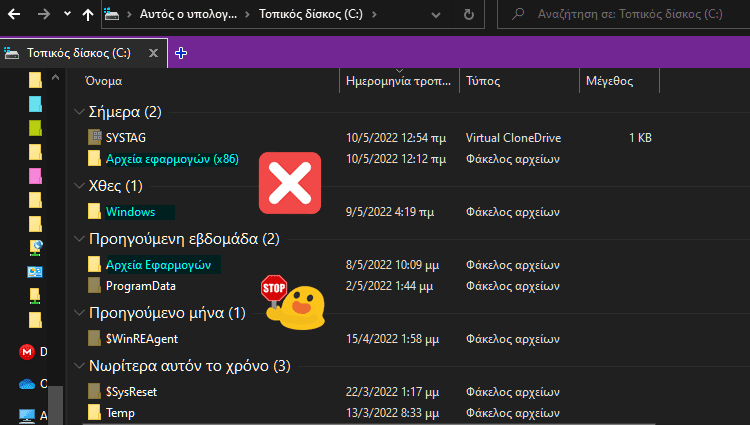Click the folder name 'Windows'

pos(131,212)
